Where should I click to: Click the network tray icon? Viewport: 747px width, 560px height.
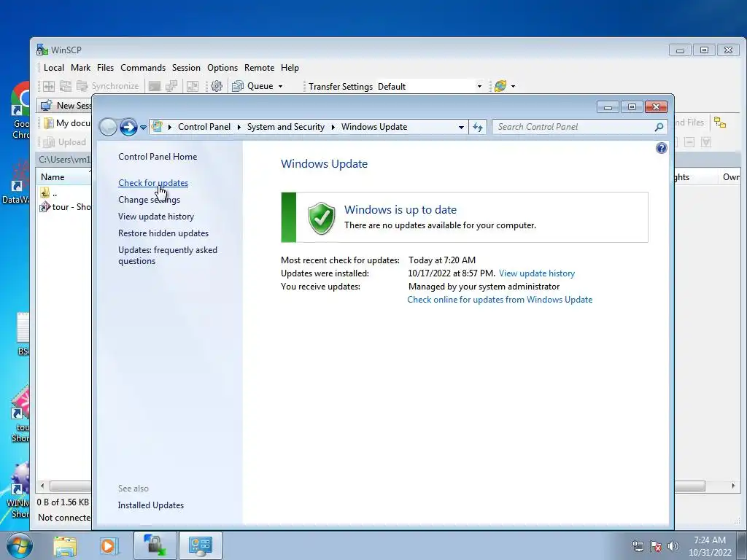(638, 546)
